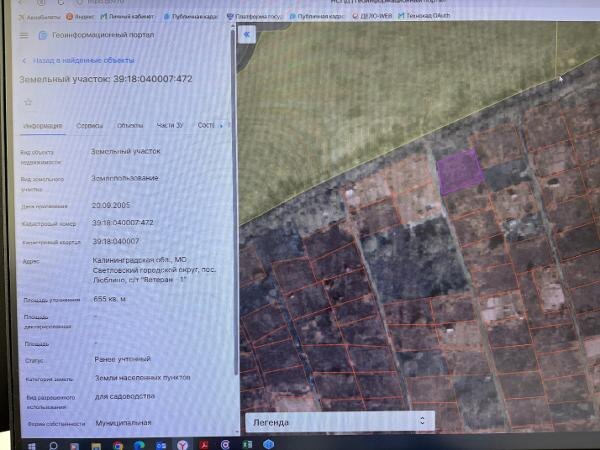The height and width of the screenshot is (450, 600).
Task: Open the Яндекс bookmark
Action: pyautogui.click(x=80, y=16)
